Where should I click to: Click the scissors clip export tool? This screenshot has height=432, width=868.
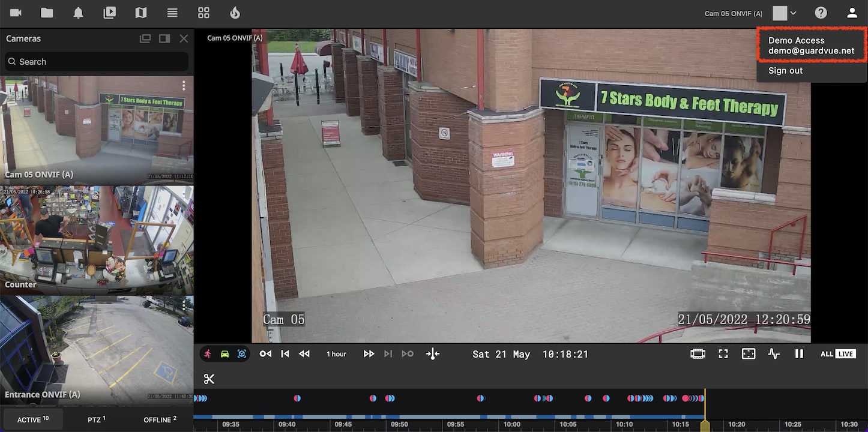click(x=209, y=379)
